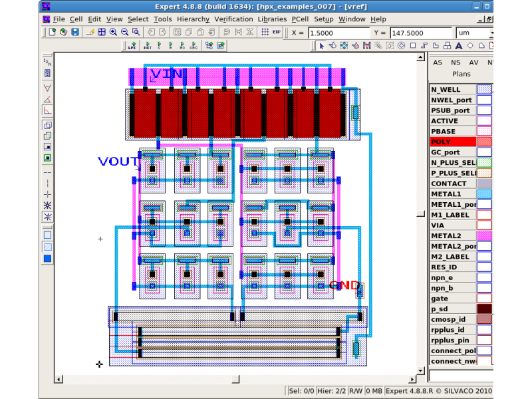Toggle the hatched fill display mode
Image resolution: width=532 pixels, height=399 pixels.
(x=47, y=247)
